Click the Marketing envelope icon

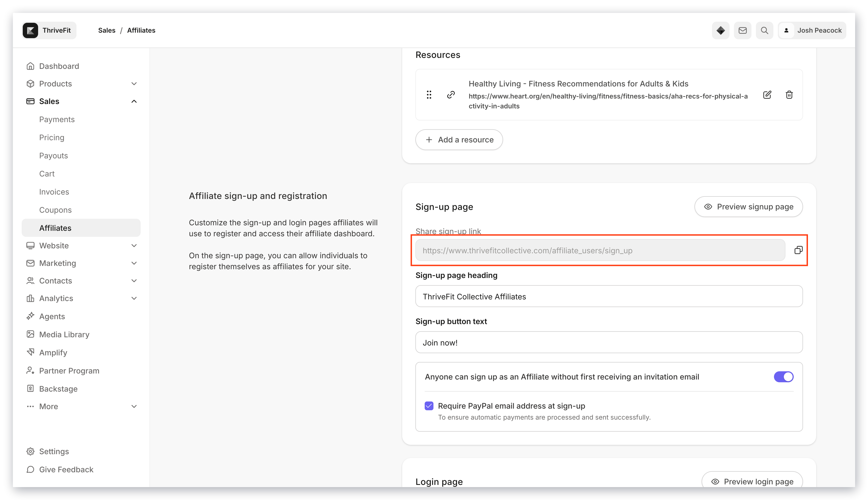30,263
